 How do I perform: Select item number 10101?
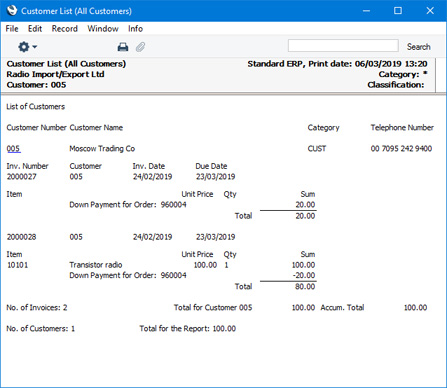click(x=18, y=265)
